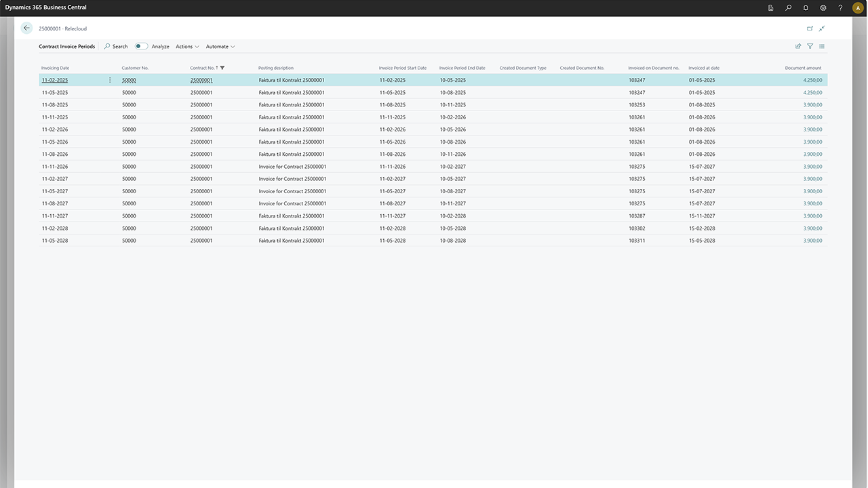Click the Invoiced on Document no. header
The height and width of the screenshot is (488, 868).
(654, 68)
